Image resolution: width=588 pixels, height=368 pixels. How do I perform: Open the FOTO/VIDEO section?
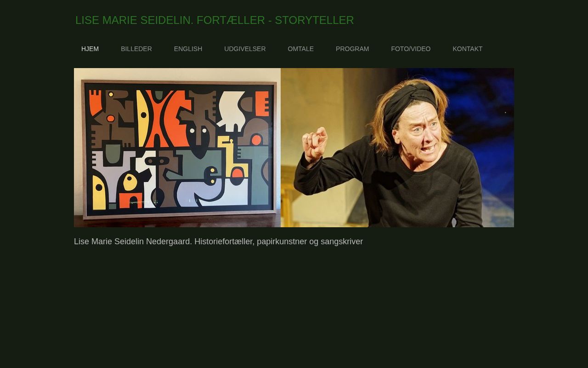coord(411,49)
